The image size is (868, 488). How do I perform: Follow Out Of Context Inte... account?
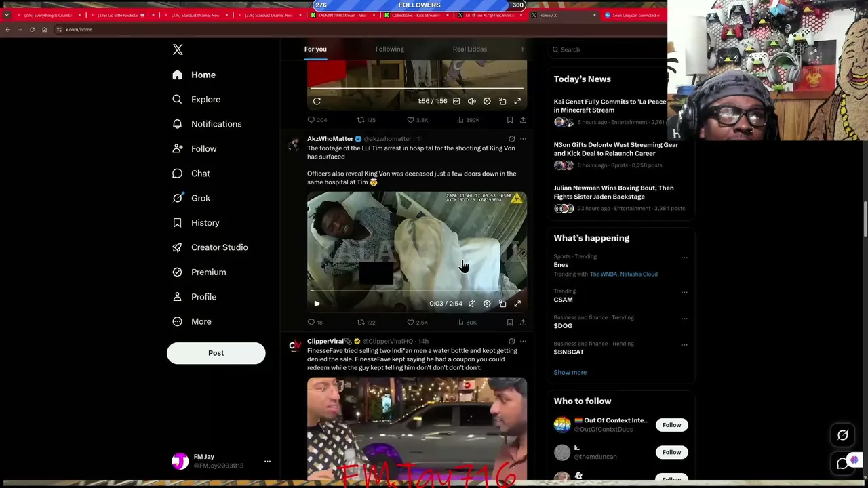pyautogui.click(x=671, y=425)
